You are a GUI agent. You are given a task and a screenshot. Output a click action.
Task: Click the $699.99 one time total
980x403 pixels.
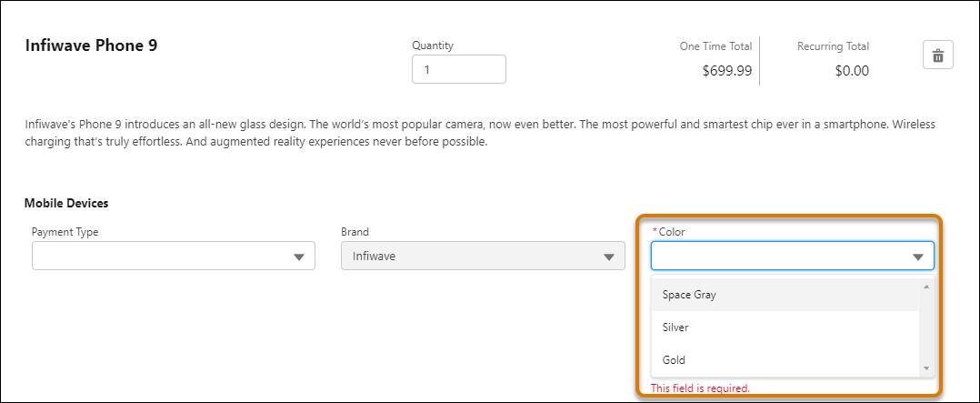point(727,71)
